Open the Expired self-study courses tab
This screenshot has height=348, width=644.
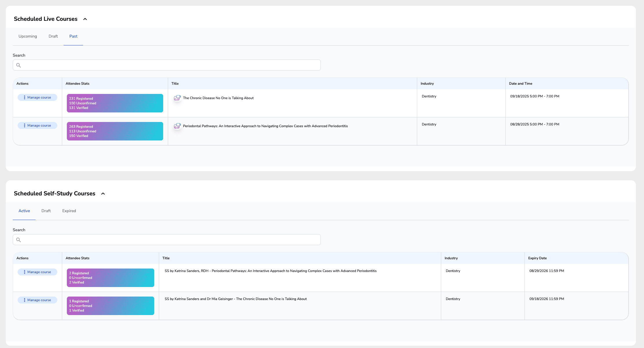tap(69, 211)
